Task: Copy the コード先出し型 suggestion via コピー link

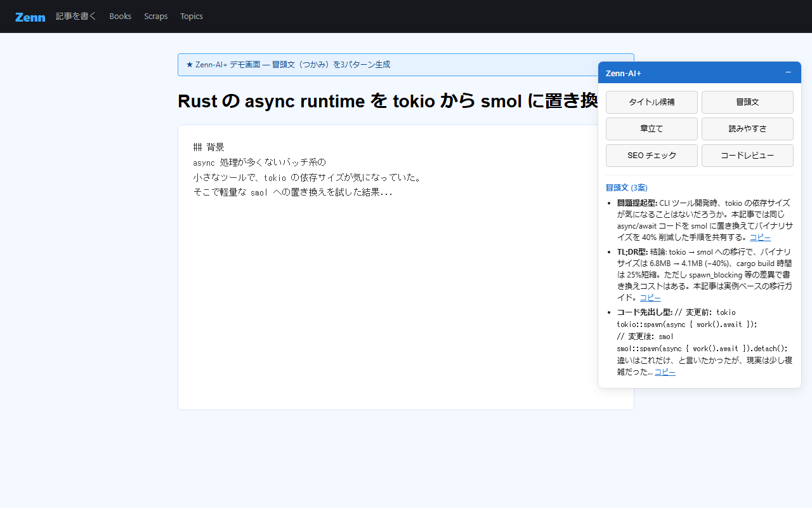Action: [x=665, y=373]
